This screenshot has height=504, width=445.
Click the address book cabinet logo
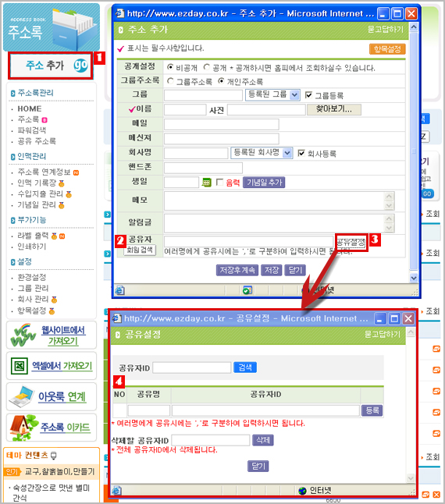point(75,30)
